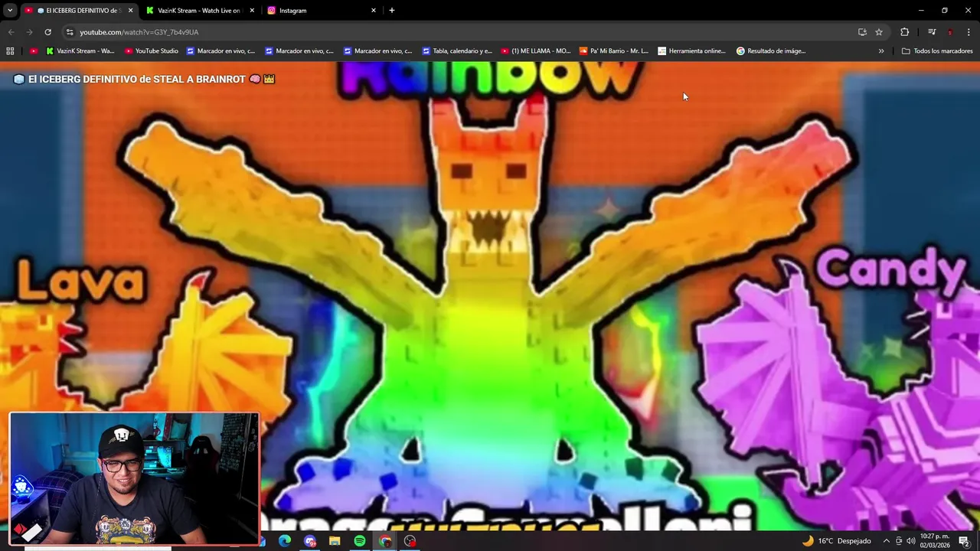Open the Chrome profile avatar
This screenshot has height=551, width=980.
click(x=950, y=32)
